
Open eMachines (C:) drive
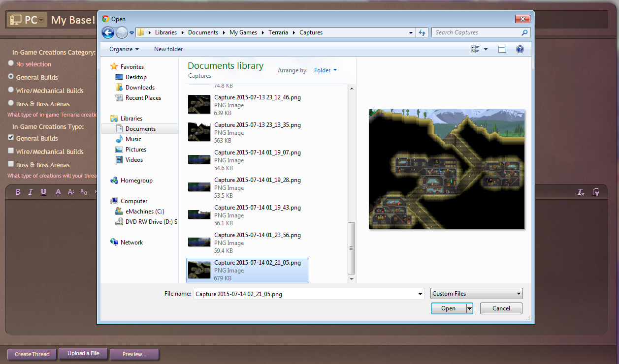(140, 212)
